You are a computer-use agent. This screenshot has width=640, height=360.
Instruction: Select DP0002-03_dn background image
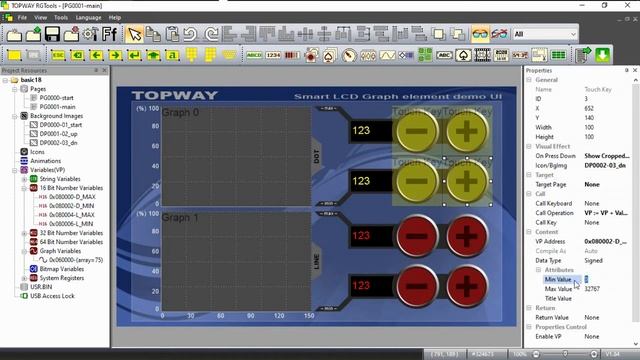point(58,143)
